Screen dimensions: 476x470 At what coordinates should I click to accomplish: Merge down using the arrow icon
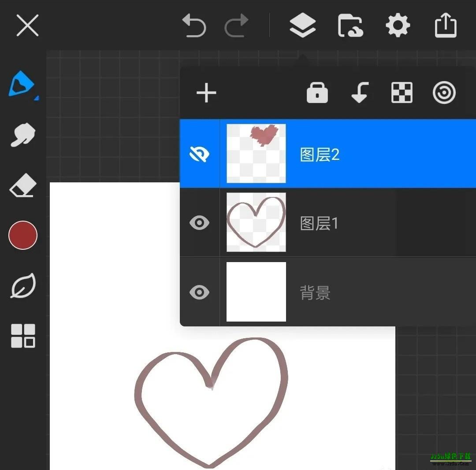[360, 93]
